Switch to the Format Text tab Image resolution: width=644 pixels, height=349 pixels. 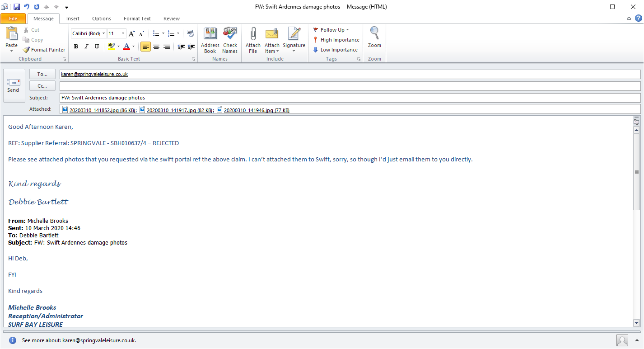pyautogui.click(x=137, y=19)
